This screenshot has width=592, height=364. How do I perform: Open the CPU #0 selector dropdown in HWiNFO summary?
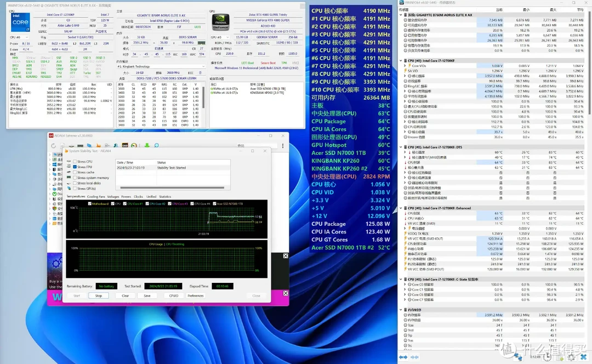tap(19, 37)
